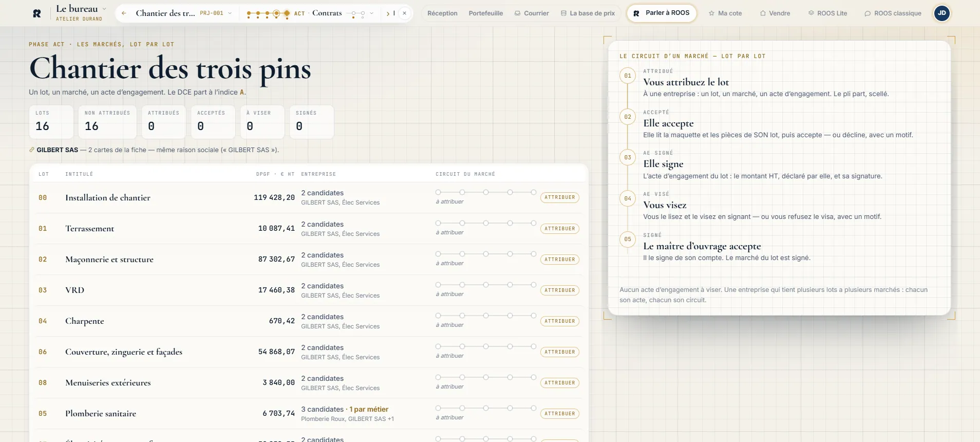The height and width of the screenshot is (442, 980).
Task: Click the Lots count card
Action: coord(51,122)
